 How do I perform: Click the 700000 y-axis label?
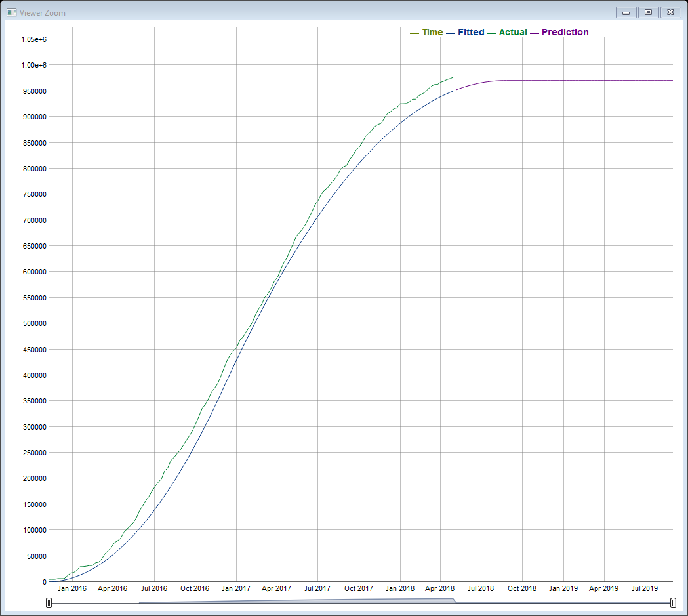click(x=35, y=220)
